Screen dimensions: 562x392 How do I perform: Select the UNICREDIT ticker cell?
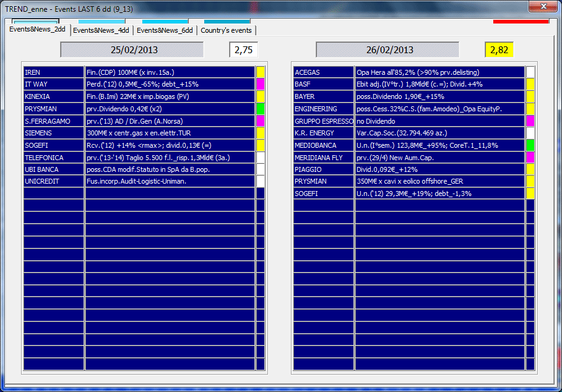pos(54,181)
